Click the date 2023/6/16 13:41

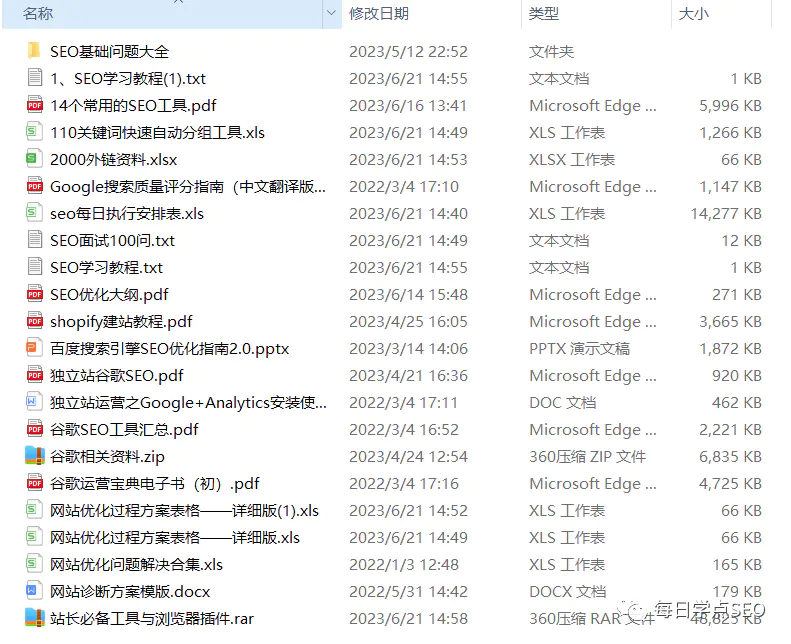(x=408, y=105)
